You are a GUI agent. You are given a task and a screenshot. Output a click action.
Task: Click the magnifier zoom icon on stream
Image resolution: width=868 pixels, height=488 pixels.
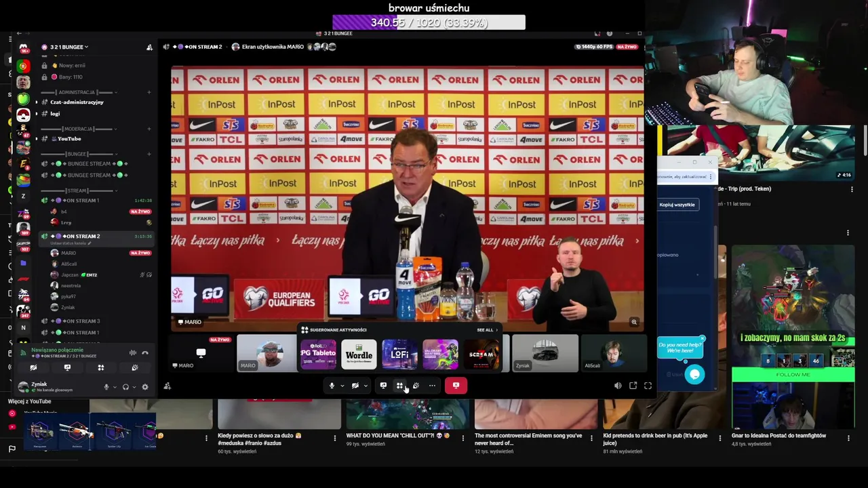(x=634, y=322)
